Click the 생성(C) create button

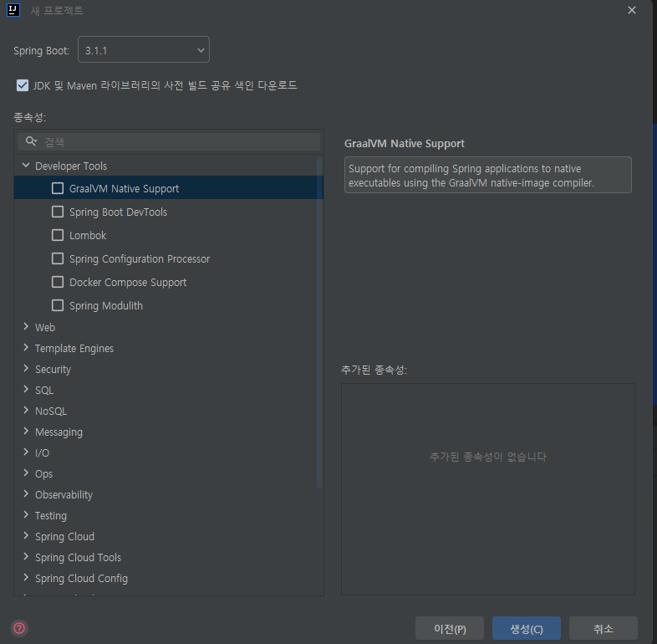tap(527, 628)
